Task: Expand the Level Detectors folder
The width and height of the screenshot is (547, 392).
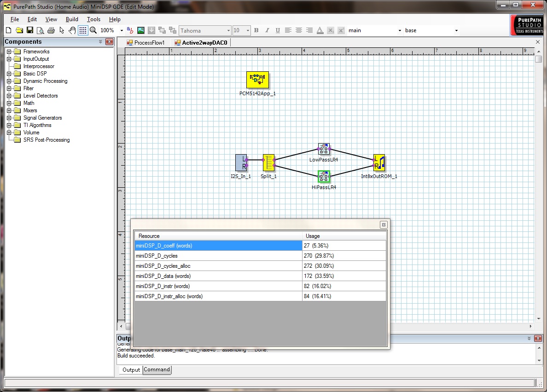Action: pyautogui.click(x=9, y=96)
